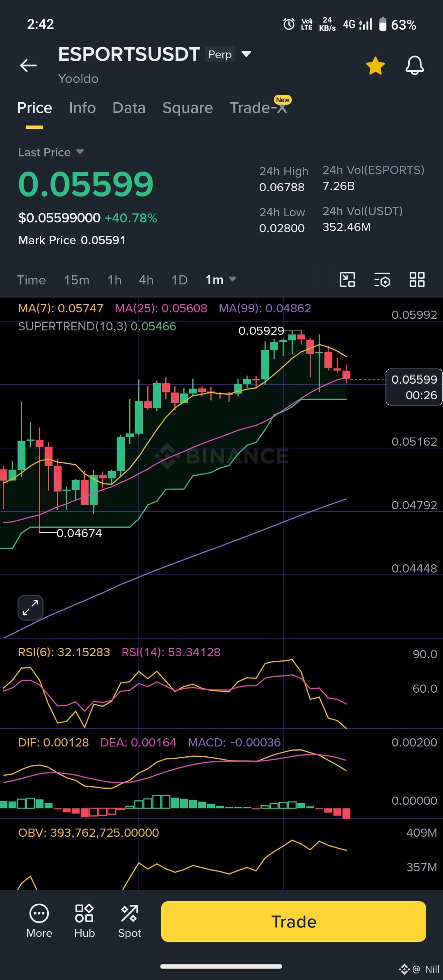
Task: Switch to the Info tab
Action: (82, 108)
